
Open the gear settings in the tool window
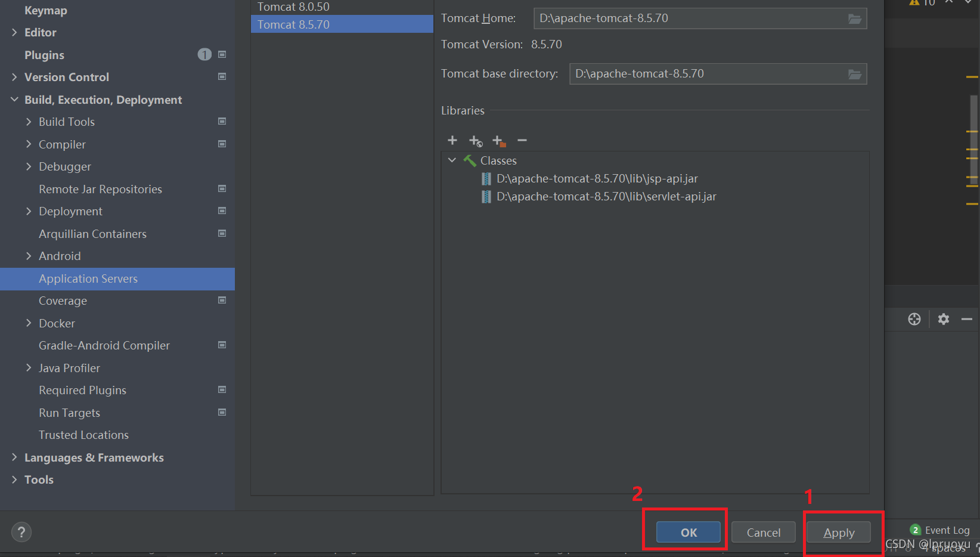pos(944,319)
